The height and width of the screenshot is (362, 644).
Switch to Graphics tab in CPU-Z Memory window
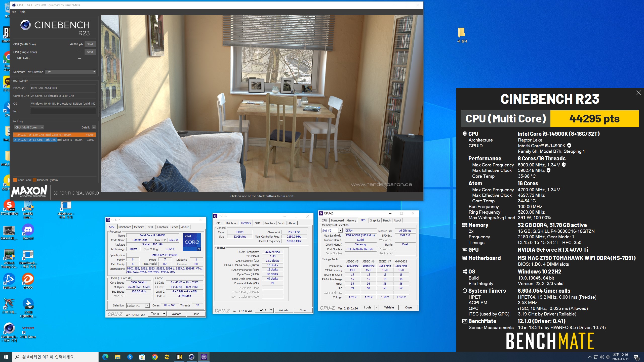coord(269,223)
